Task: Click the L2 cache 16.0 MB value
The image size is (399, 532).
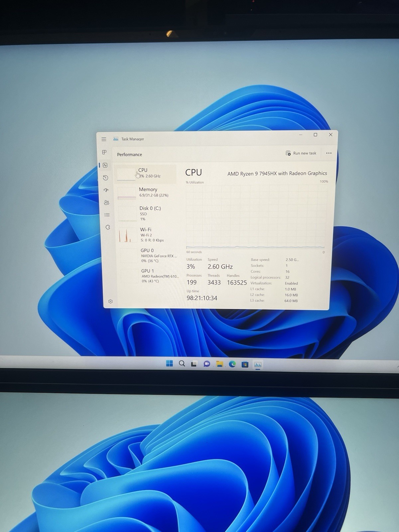Action: pyautogui.click(x=291, y=295)
